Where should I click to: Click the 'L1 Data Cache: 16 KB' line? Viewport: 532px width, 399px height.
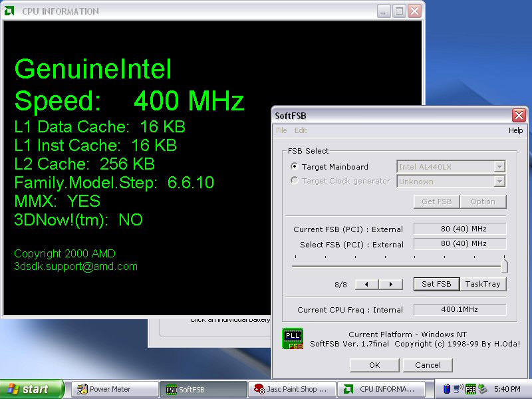pos(100,126)
